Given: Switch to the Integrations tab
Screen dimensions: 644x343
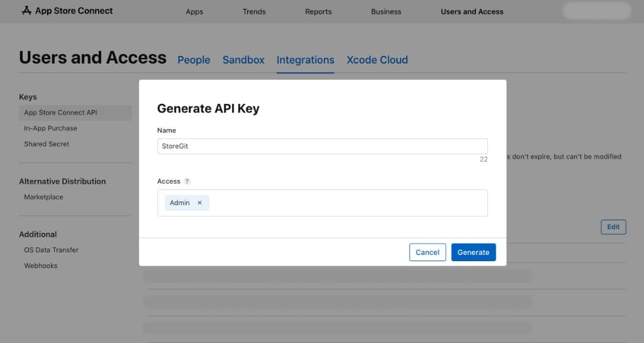Looking at the screenshot, I should click(x=306, y=60).
